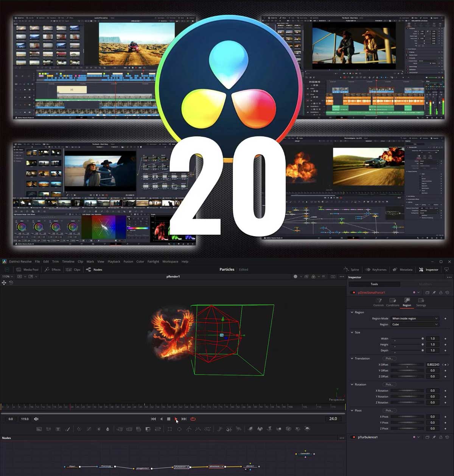454x476 pixels.
Task: Collapse the Size section
Action: [352, 332]
